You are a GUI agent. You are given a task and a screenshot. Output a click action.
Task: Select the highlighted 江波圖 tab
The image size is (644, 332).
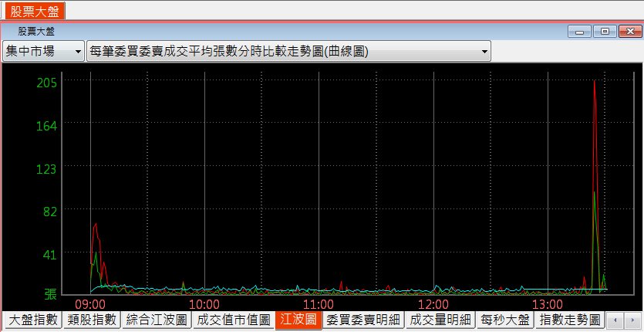(x=298, y=319)
